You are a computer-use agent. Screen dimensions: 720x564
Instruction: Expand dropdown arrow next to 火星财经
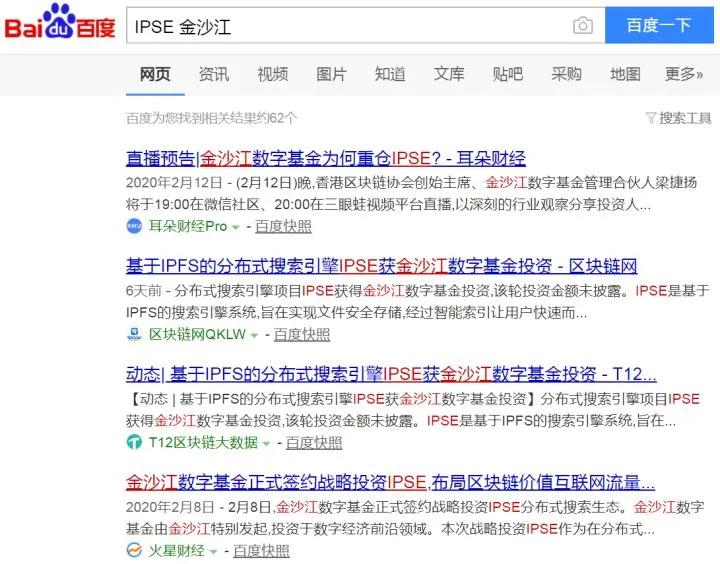213,551
